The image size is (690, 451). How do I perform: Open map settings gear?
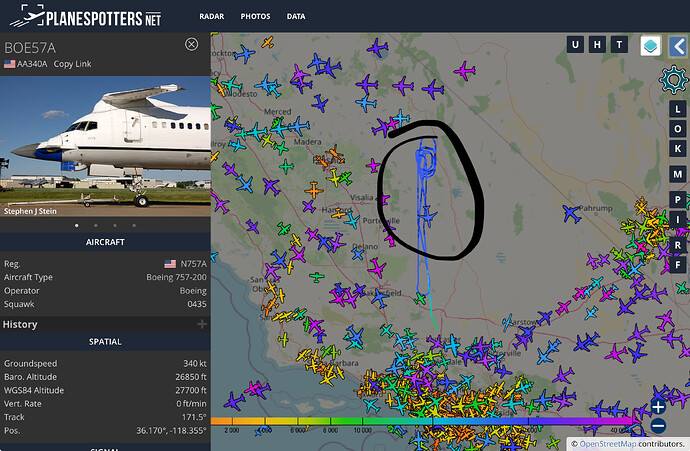pos(674,80)
